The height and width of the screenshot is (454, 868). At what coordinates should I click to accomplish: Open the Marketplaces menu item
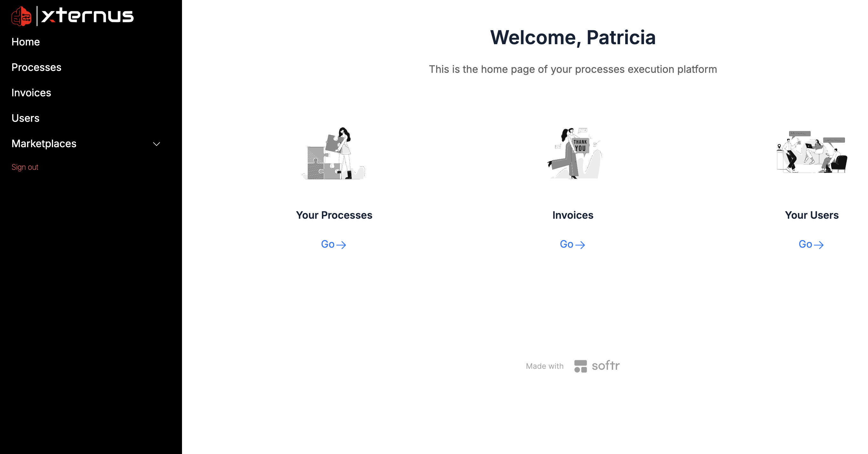tap(44, 144)
